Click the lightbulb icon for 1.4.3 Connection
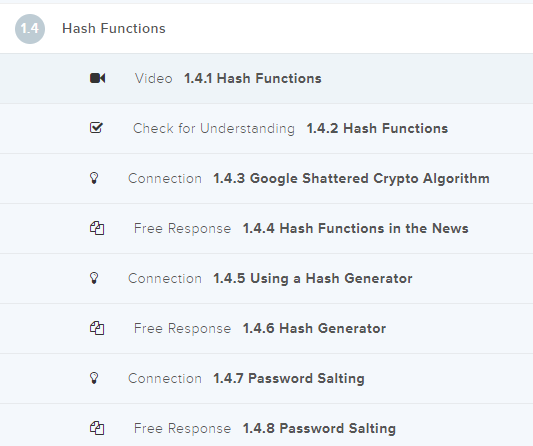 [94, 178]
